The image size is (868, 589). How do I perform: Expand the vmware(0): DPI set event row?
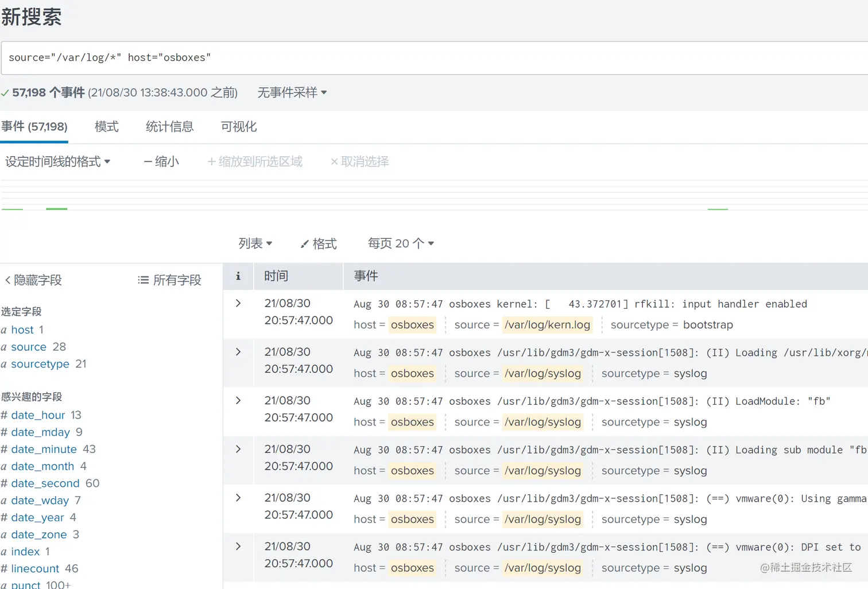pos(238,547)
